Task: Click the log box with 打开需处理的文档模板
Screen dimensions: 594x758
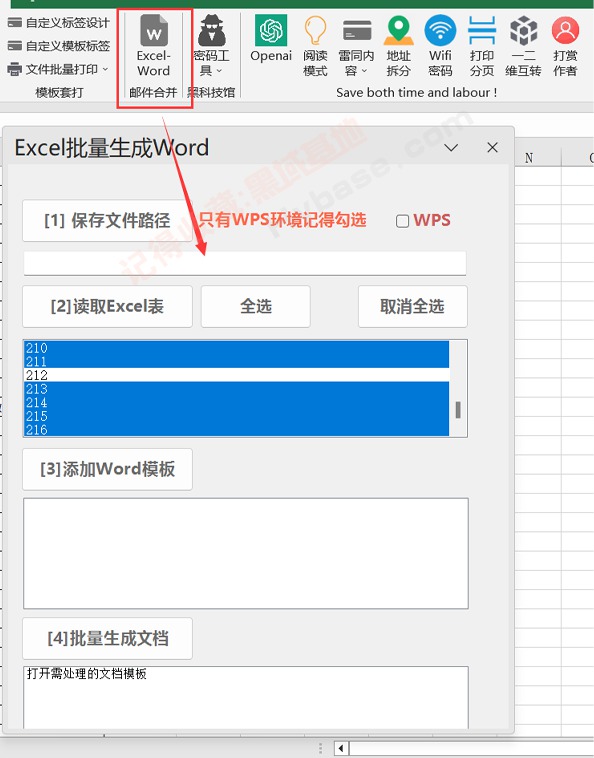Action: tap(246, 697)
